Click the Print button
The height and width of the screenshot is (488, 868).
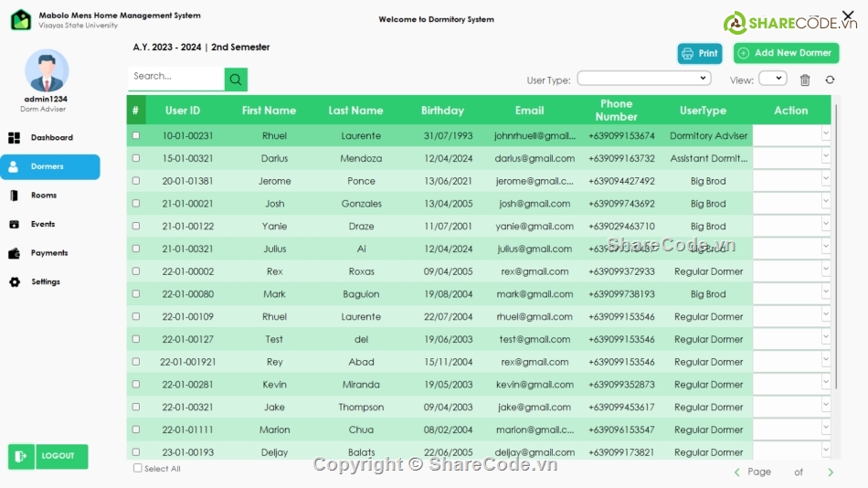pos(700,54)
